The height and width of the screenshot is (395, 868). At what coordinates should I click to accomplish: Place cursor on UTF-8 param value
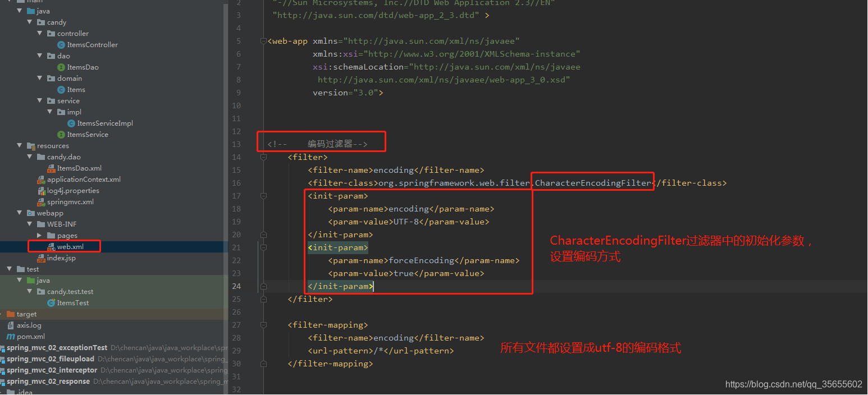[406, 222]
